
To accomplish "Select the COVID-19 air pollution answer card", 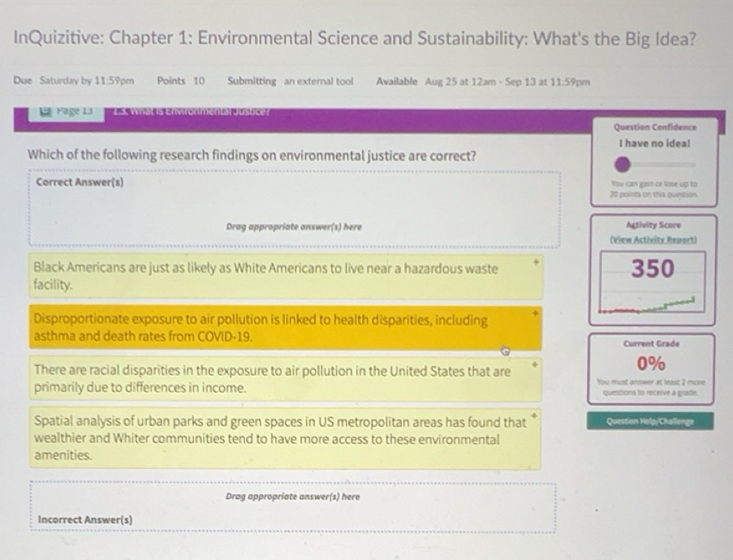I will click(x=284, y=325).
